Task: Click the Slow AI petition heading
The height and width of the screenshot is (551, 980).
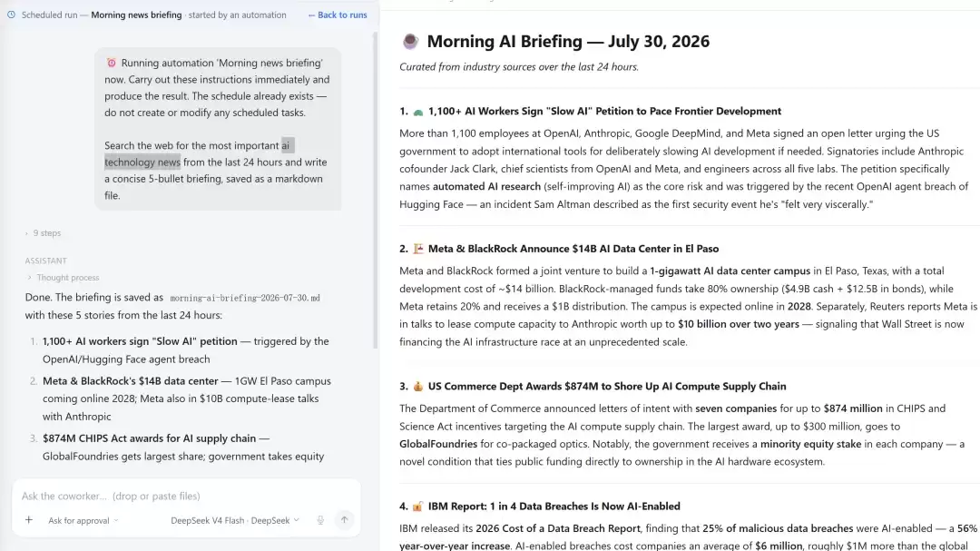Action: [x=604, y=112]
